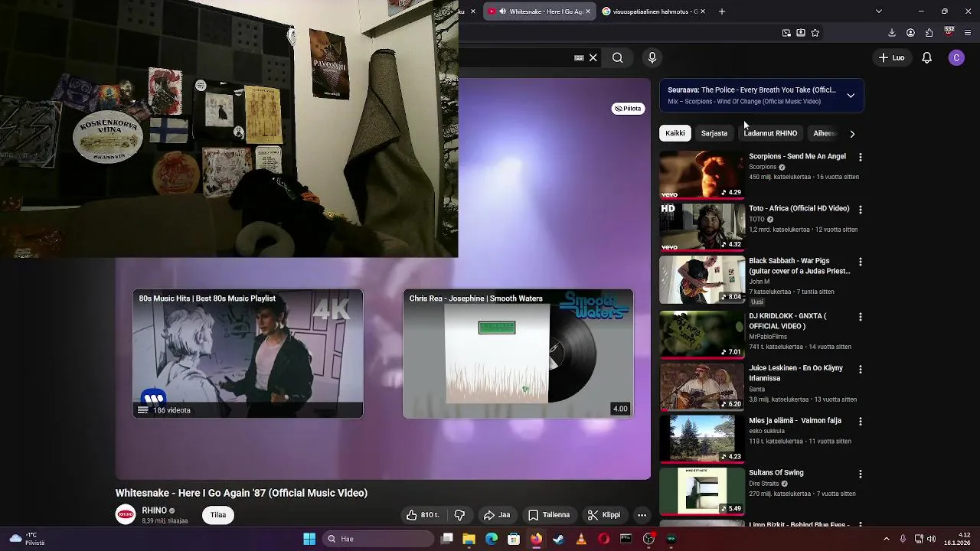980x551 pixels.
Task: Open the purple C account avatar
Action: click(956, 57)
